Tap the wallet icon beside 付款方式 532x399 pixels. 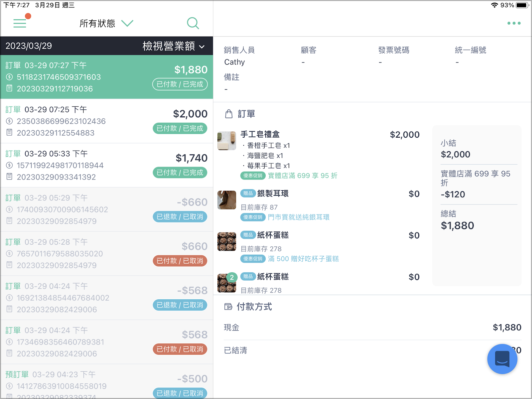pos(228,307)
